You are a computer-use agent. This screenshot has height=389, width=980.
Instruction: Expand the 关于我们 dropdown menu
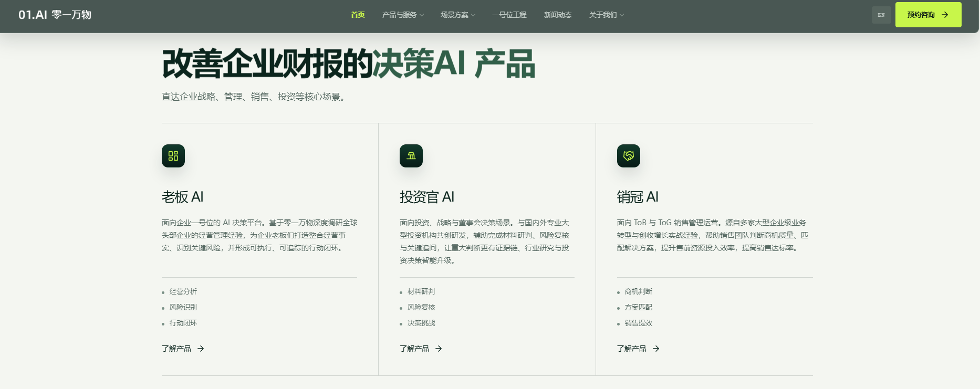[607, 15]
